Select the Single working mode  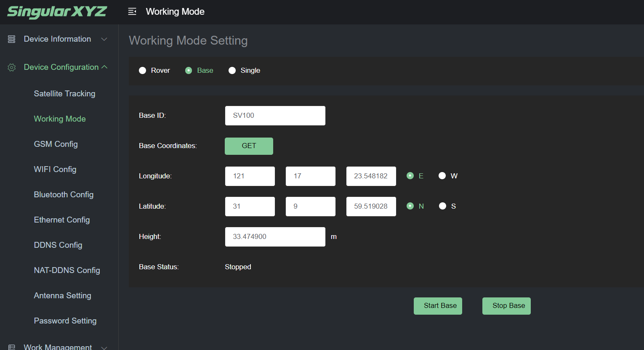coord(232,70)
